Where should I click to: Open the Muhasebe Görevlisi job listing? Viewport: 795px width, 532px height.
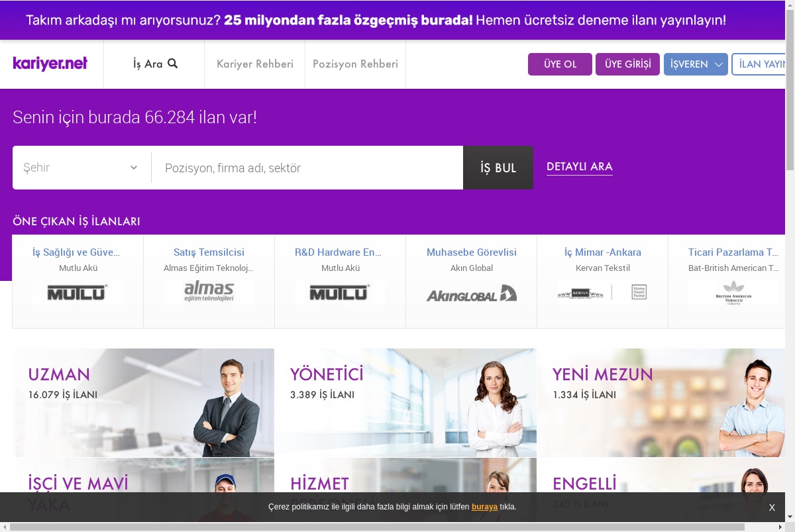pyautogui.click(x=472, y=252)
